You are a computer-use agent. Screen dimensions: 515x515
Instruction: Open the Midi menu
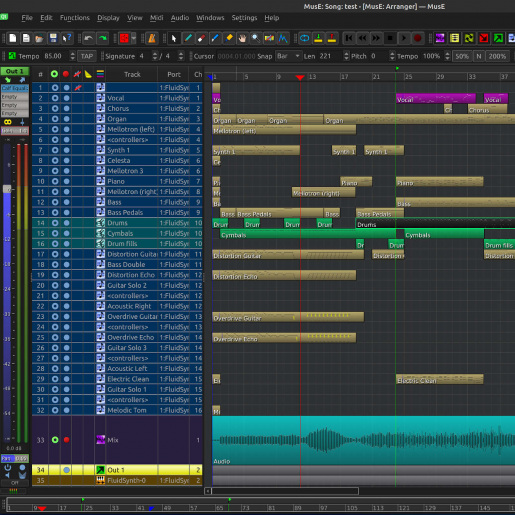[x=156, y=18]
